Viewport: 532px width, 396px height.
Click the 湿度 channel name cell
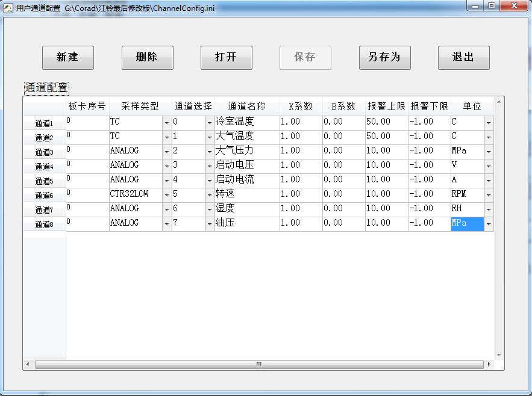coord(247,209)
